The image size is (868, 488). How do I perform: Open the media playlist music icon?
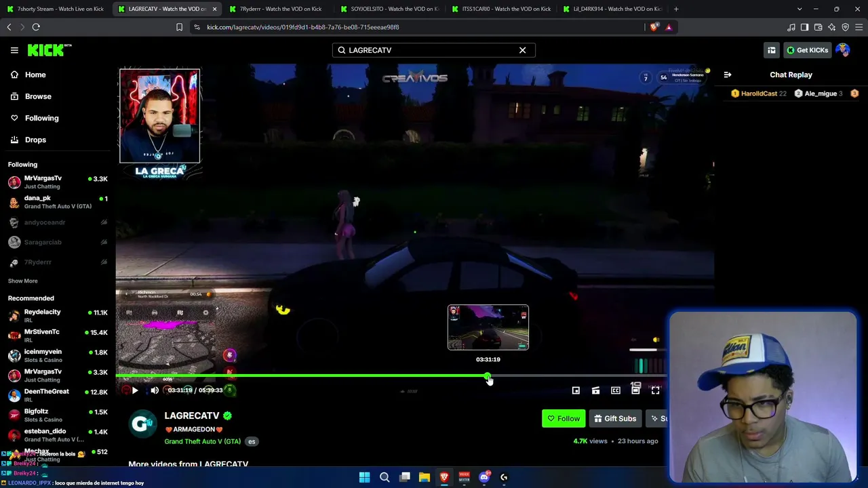tap(791, 27)
